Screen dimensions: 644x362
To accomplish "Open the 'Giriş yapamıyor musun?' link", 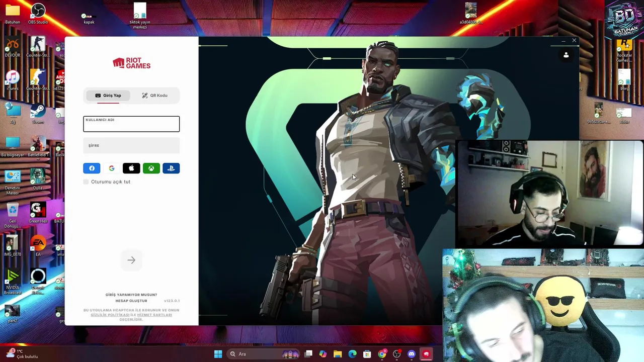I will pyautogui.click(x=131, y=295).
